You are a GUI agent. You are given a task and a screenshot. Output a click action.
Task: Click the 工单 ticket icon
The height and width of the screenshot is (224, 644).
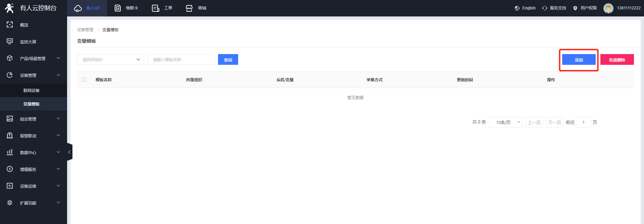click(x=155, y=8)
